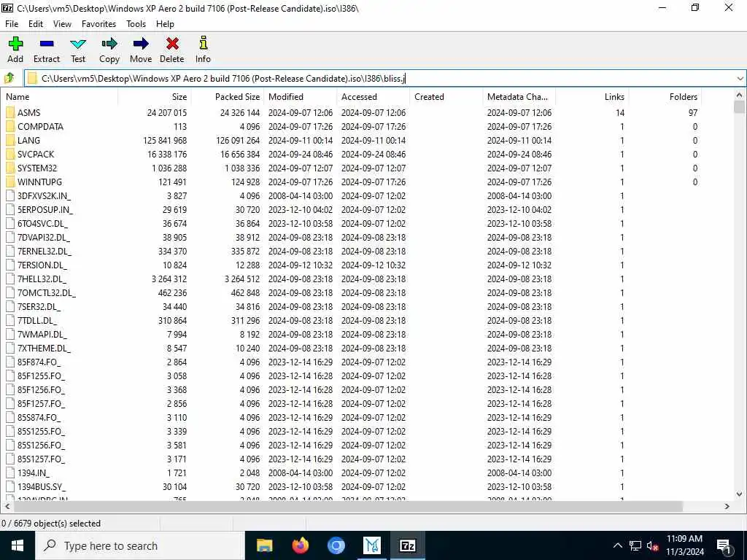Select the LANG folder icon
This screenshot has height=560, width=747.
(x=10, y=141)
